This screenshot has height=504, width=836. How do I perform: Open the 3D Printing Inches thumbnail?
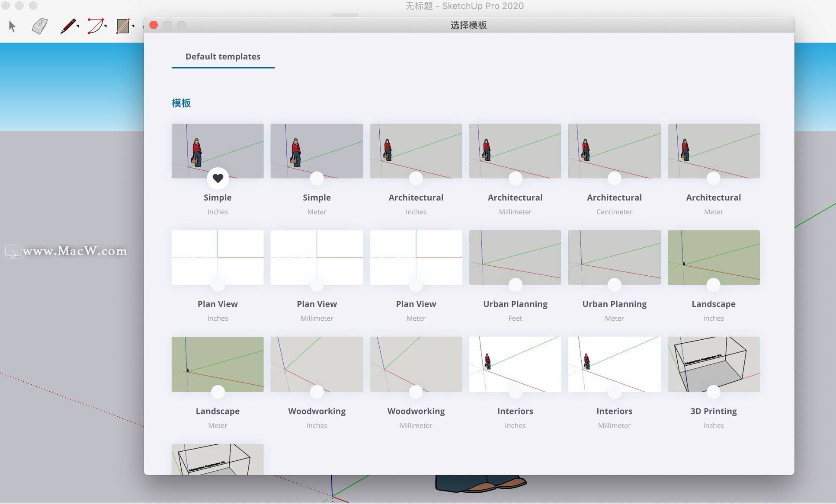714,364
